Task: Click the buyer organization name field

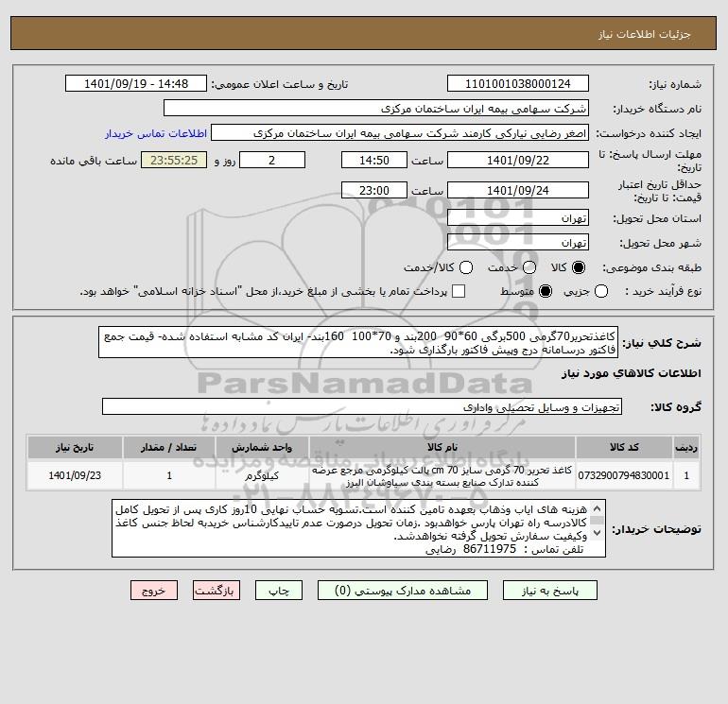Action: coord(376,109)
